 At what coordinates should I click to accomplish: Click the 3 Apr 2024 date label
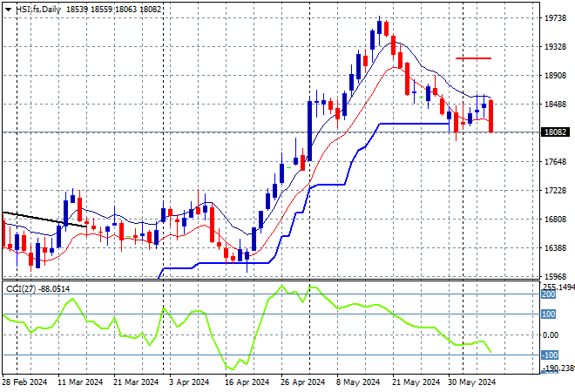click(187, 382)
